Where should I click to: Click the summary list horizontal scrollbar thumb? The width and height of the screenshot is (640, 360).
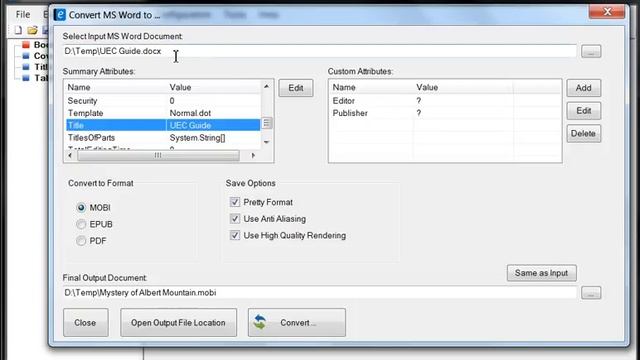pos(158,156)
